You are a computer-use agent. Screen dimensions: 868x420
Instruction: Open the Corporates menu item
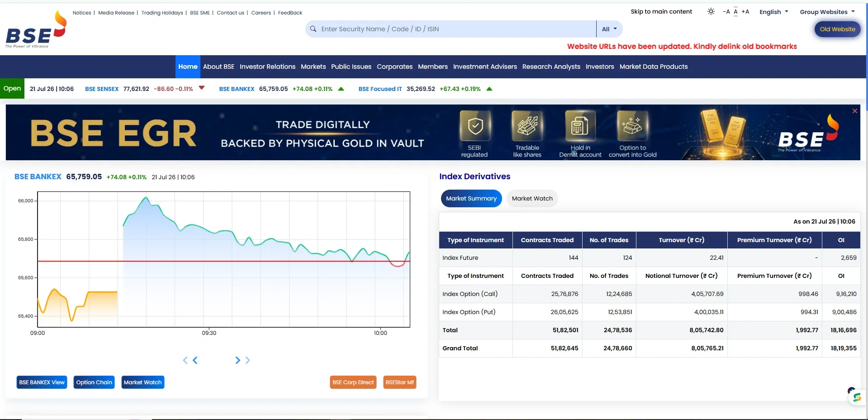click(394, 67)
